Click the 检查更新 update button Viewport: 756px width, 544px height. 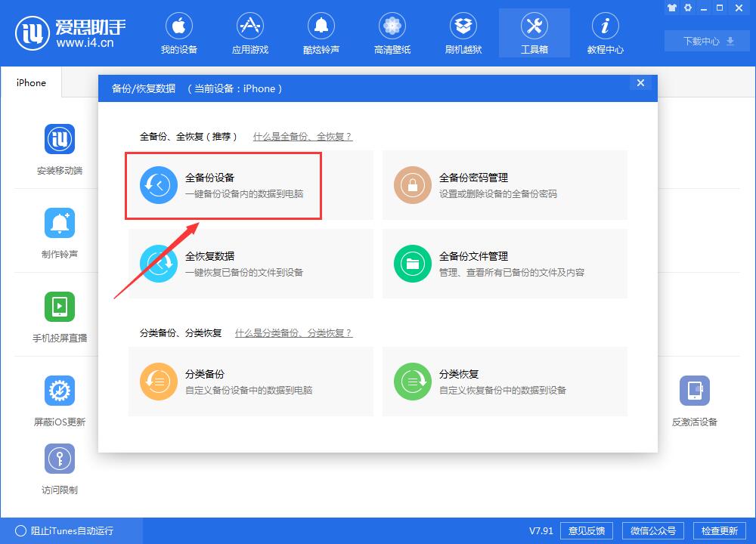point(720,530)
